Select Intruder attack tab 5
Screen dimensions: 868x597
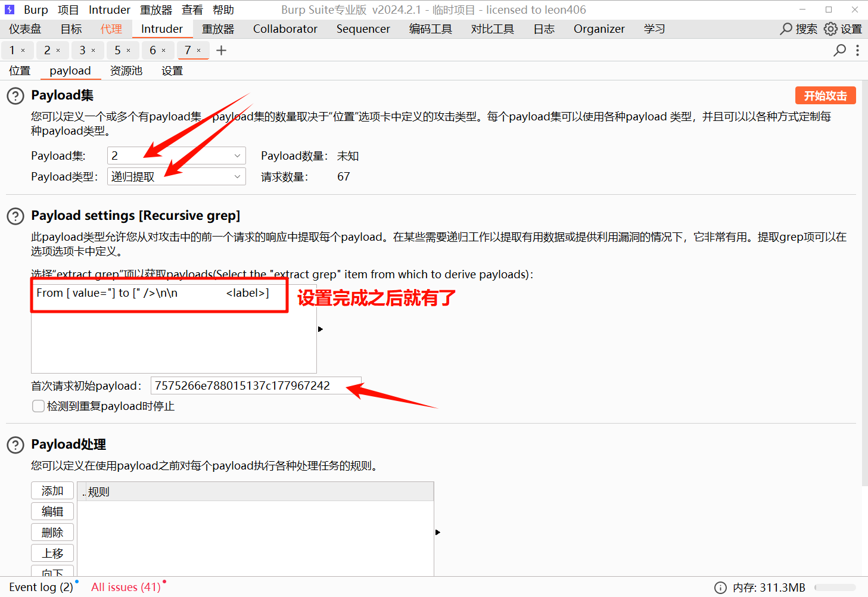118,51
